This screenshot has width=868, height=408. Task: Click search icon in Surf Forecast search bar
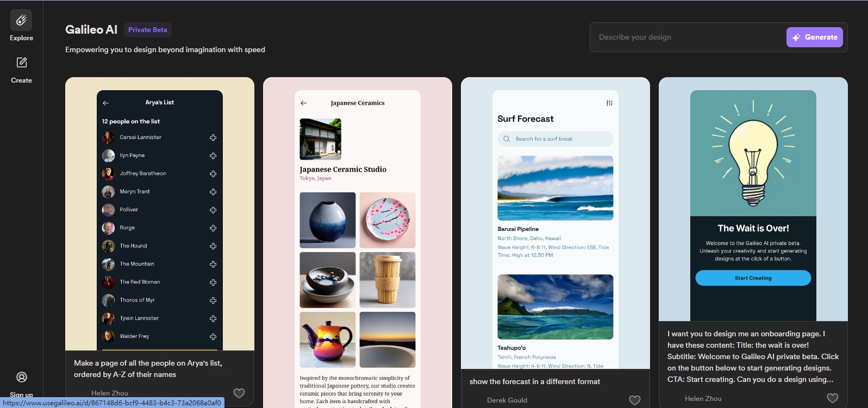[507, 139]
